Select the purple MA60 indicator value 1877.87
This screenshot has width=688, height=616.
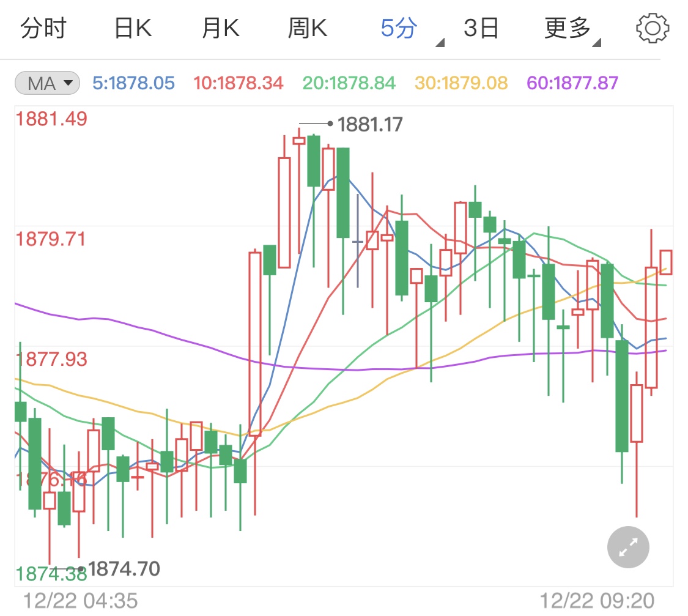click(x=571, y=83)
